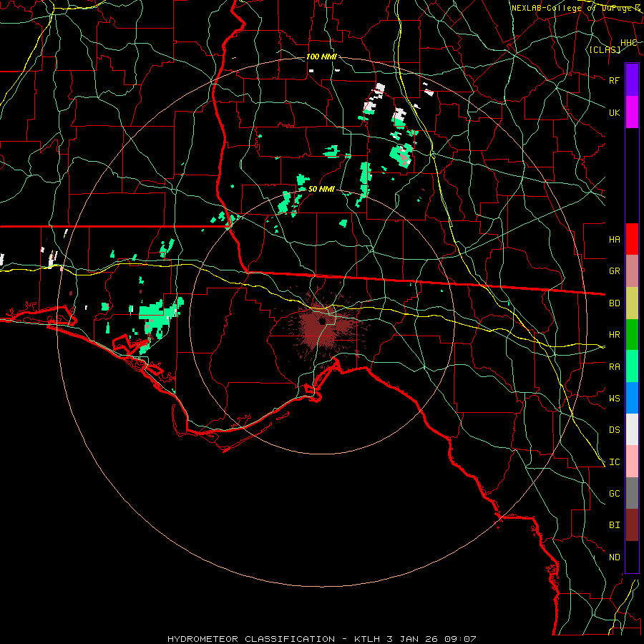The image size is (644, 644).
Task: Click the 50 NMI range ring label
Action: tap(321, 189)
